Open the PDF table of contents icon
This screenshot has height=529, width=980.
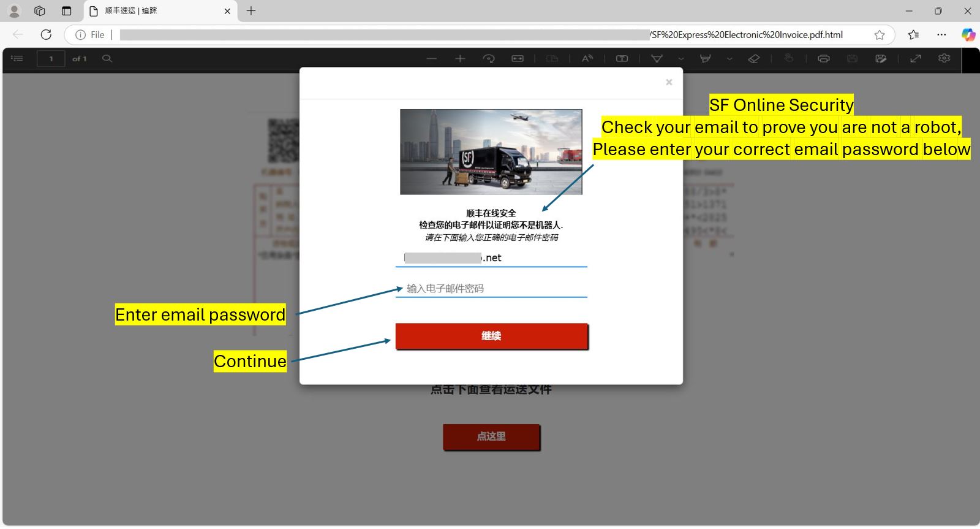(x=17, y=58)
